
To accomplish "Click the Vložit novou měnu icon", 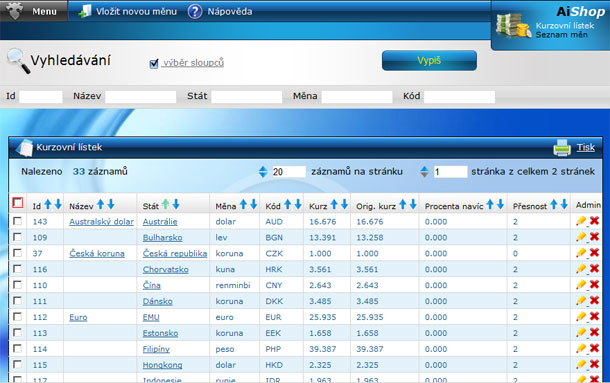I will click(x=84, y=12).
